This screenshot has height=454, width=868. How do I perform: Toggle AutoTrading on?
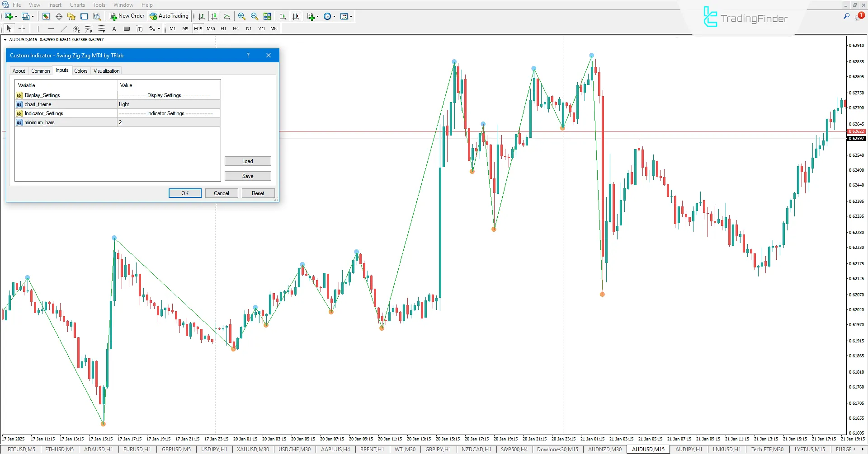coord(169,16)
